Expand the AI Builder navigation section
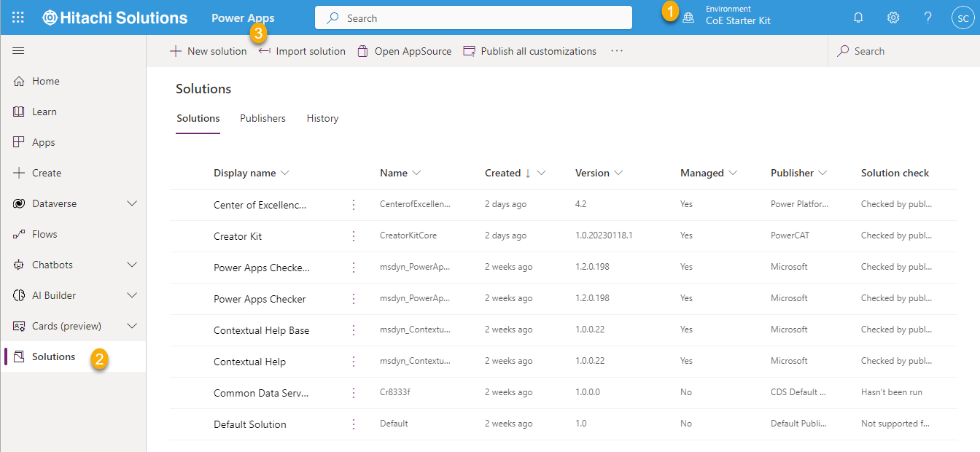 coord(132,296)
